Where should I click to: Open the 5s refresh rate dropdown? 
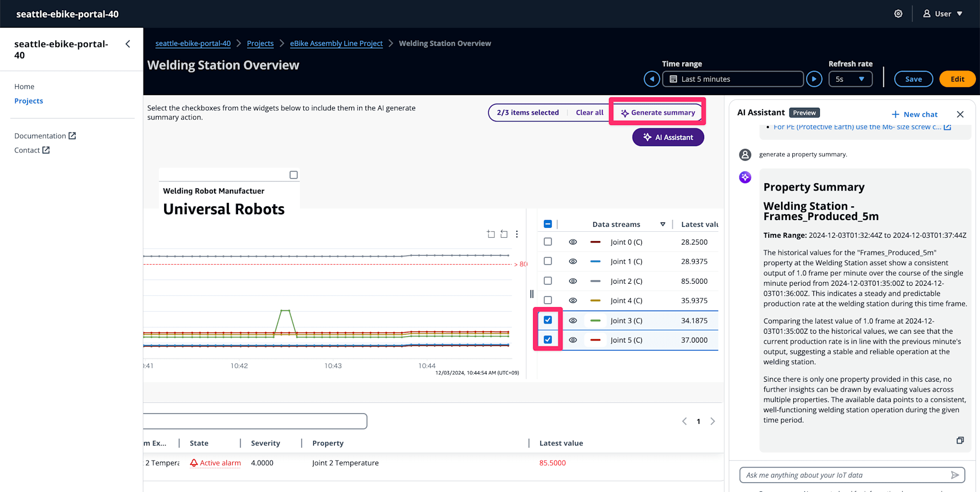(851, 79)
